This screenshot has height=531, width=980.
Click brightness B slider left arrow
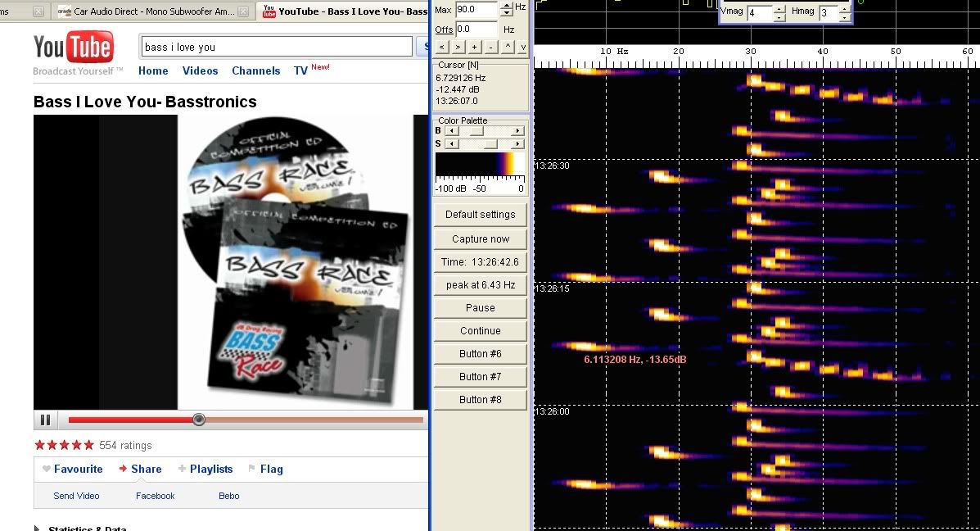pyautogui.click(x=452, y=131)
